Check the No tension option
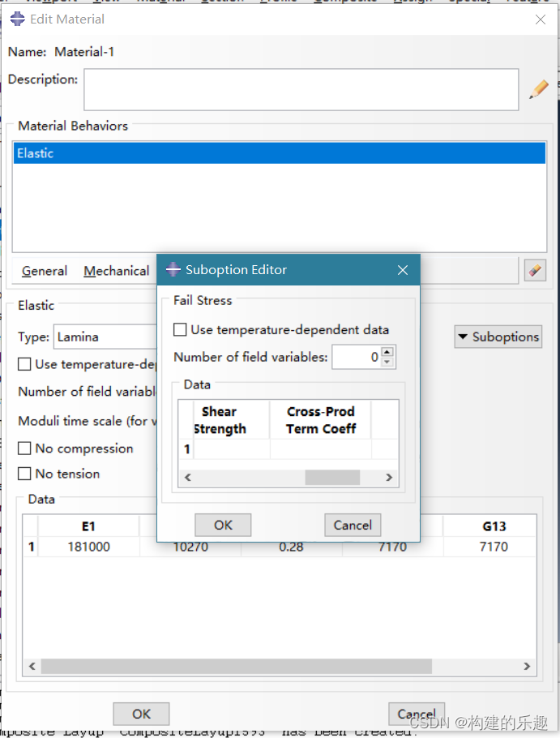This screenshot has width=560, height=738. point(25,474)
